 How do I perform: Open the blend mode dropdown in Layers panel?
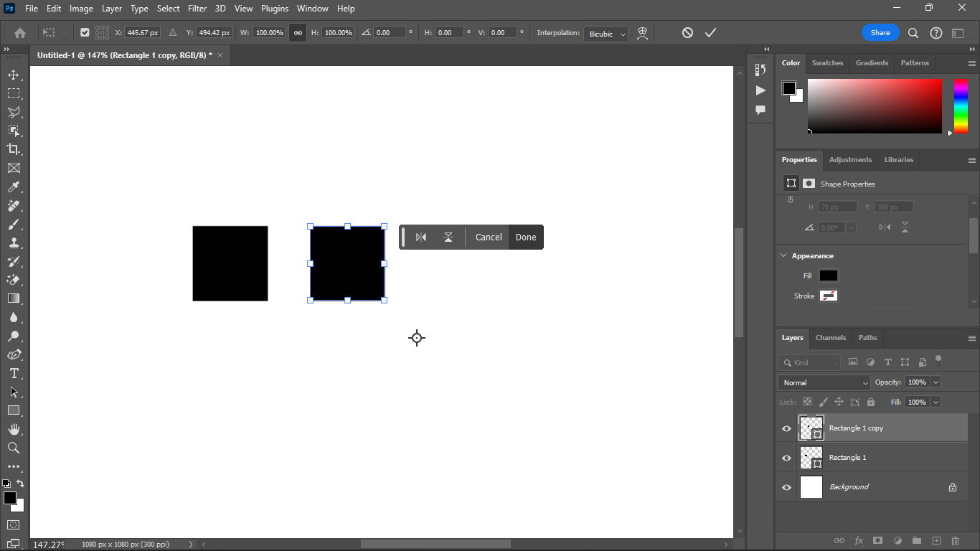(x=824, y=382)
